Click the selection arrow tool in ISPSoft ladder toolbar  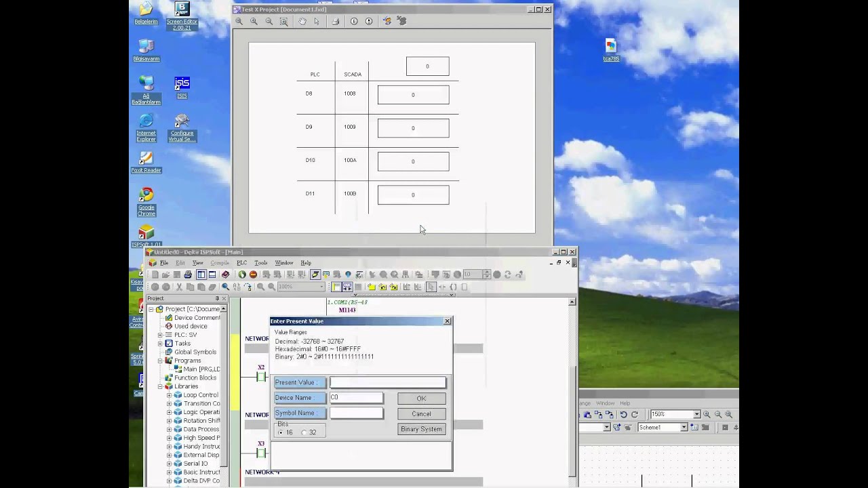click(431, 287)
